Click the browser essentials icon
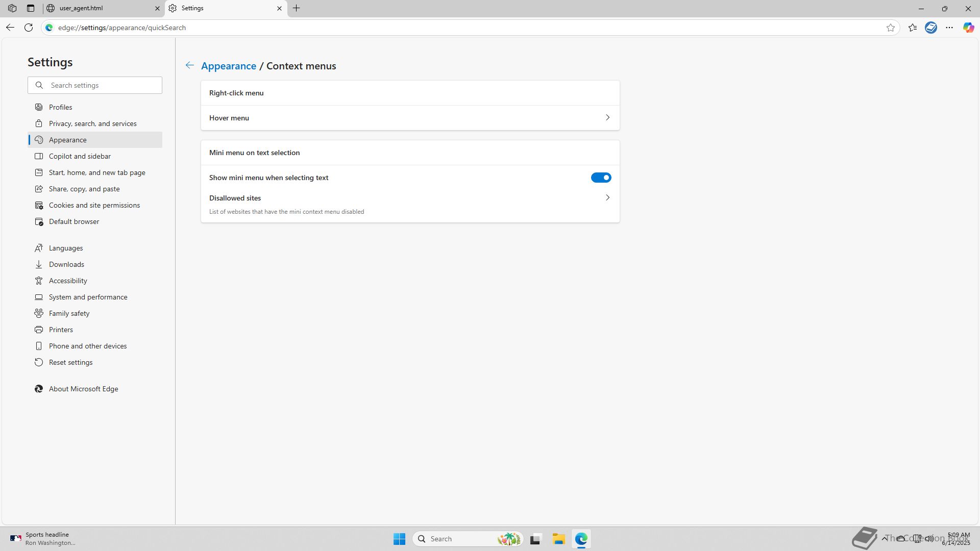Screen dimensions: 980x551 point(931,28)
